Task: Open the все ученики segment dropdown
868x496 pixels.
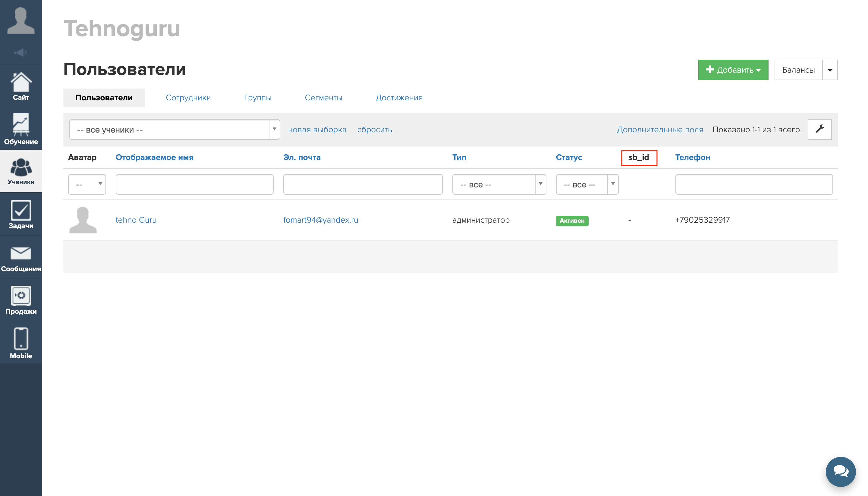Action: pyautogui.click(x=175, y=130)
